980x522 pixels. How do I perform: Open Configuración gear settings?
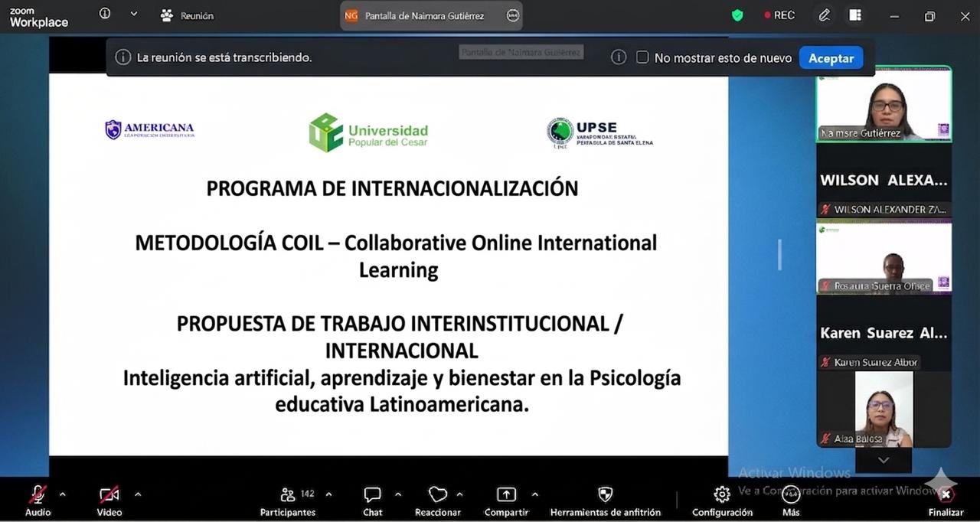click(x=722, y=494)
